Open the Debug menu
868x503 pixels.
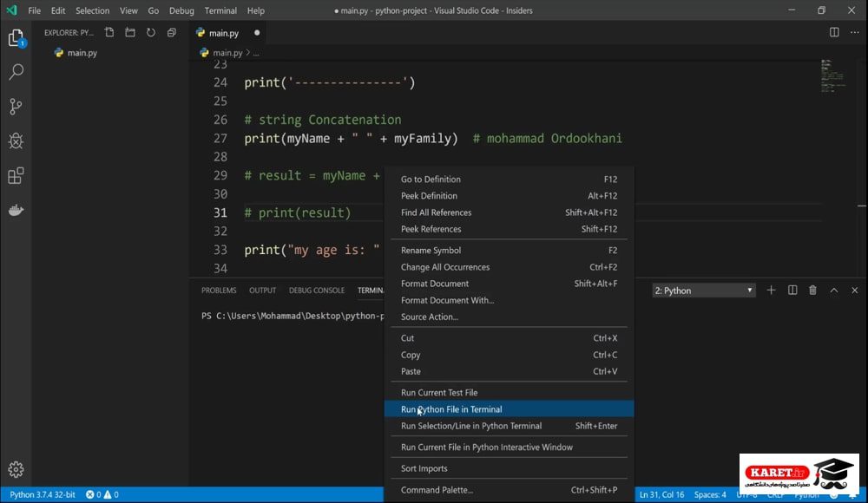(181, 10)
